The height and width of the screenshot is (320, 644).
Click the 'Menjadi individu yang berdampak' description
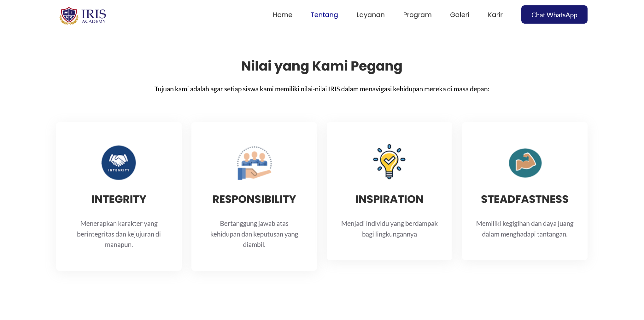click(389, 229)
